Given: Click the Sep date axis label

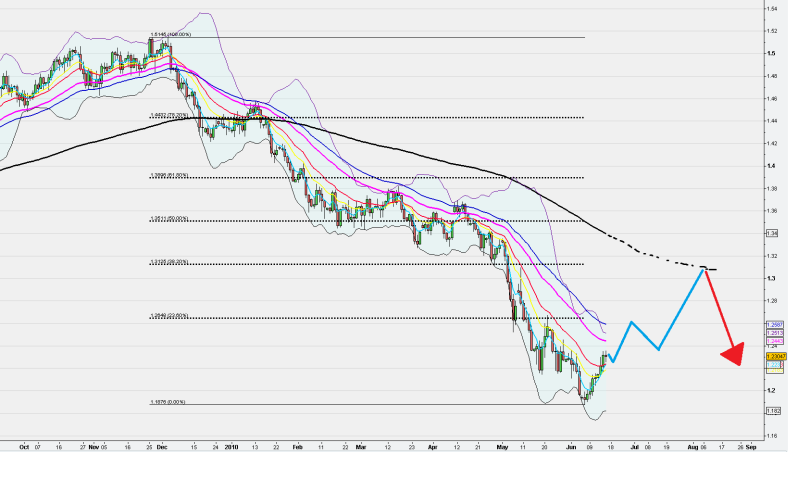Looking at the screenshot, I should (751, 447).
